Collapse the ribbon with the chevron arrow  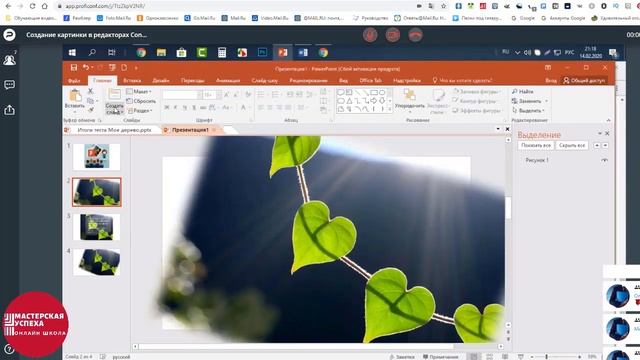click(x=609, y=120)
